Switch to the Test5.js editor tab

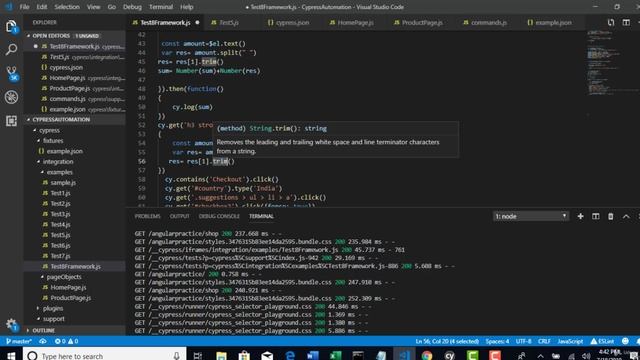pos(229,22)
